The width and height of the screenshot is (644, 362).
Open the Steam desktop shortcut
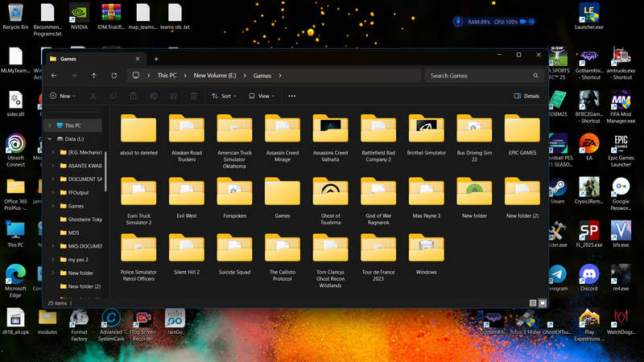(x=558, y=191)
